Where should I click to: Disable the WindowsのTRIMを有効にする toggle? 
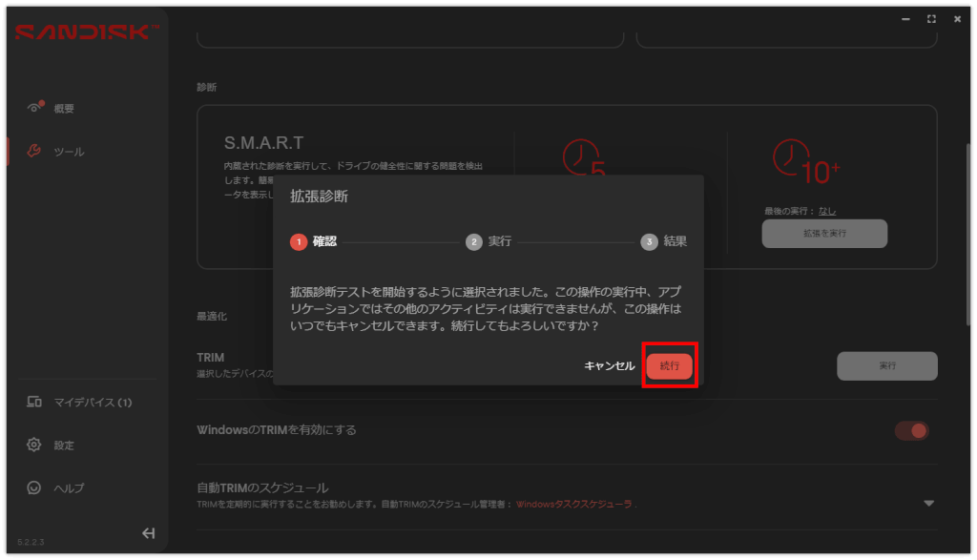[x=911, y=430]
